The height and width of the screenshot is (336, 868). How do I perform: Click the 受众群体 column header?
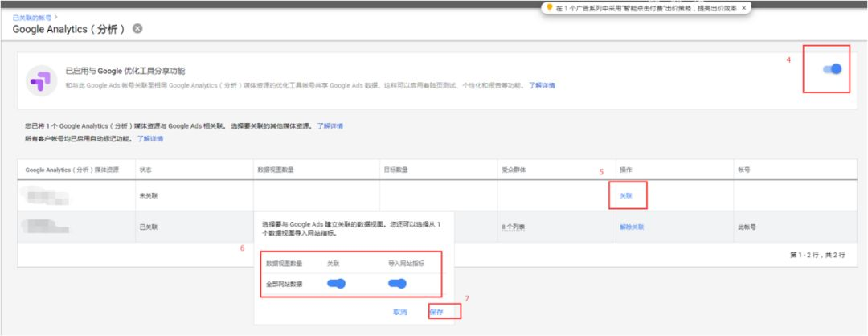(513, 170)
